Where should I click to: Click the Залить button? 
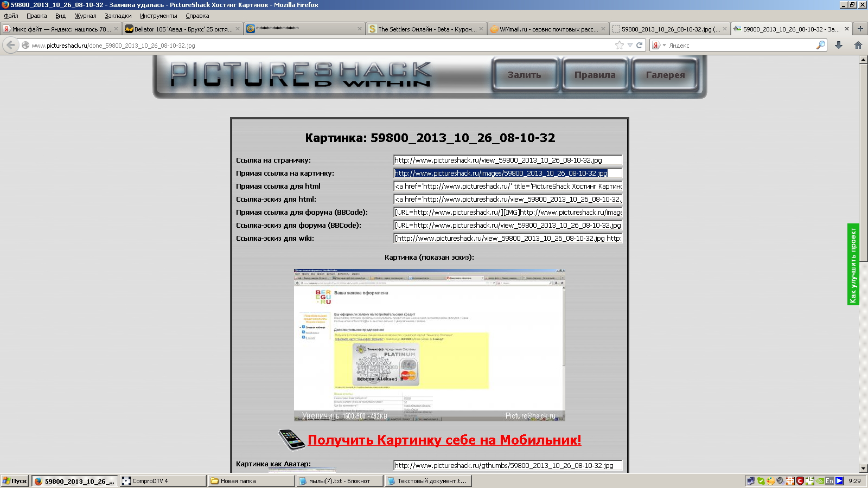(x=524, y=75)
